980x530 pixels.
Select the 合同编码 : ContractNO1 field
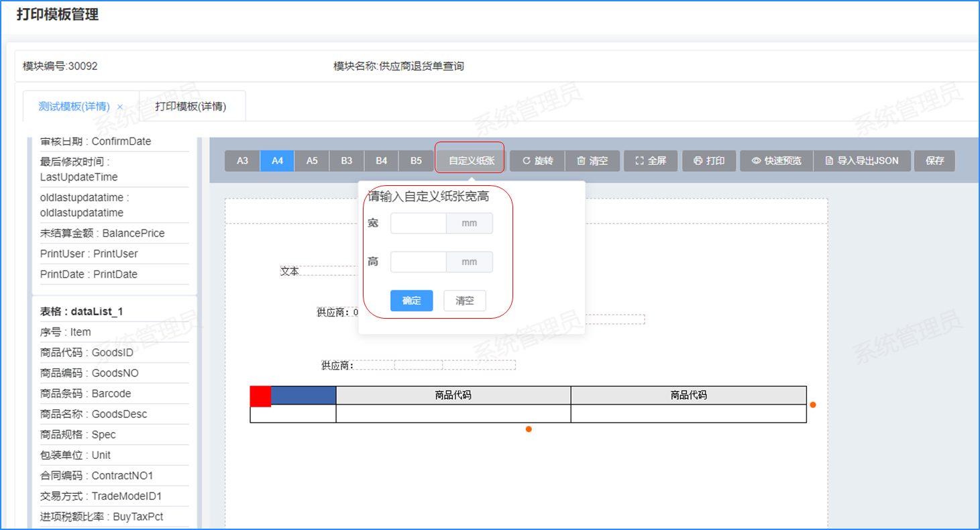[114, 476]
